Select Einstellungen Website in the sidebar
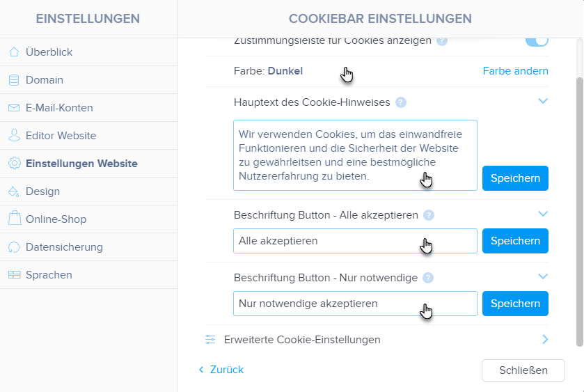Screen dimensions: 584x392 [81, 164]
